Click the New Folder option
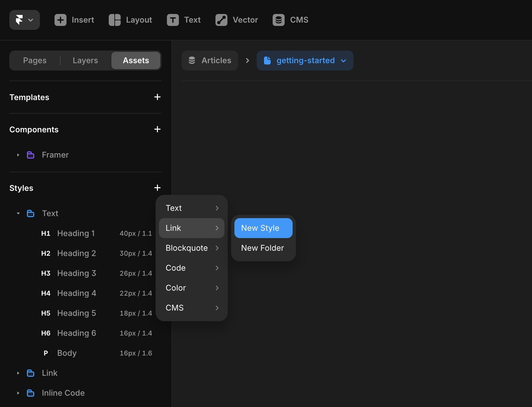 coord(262,248)
